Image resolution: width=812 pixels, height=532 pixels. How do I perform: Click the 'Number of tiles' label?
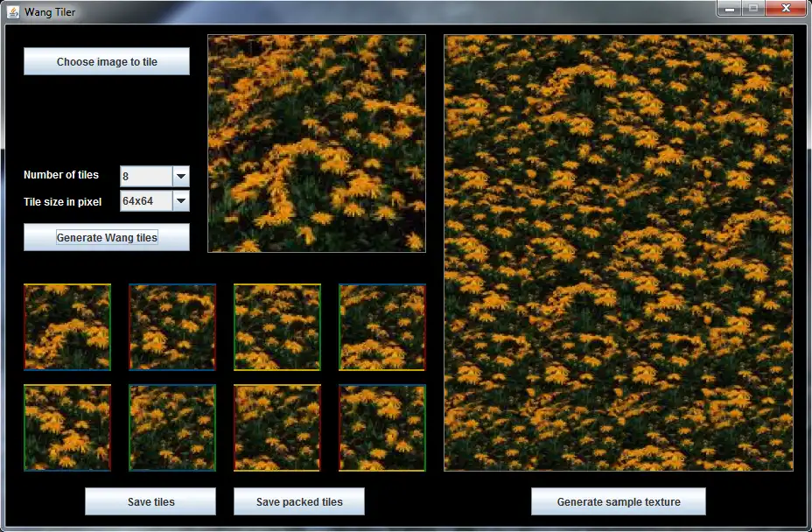click(x=61, y=175)
